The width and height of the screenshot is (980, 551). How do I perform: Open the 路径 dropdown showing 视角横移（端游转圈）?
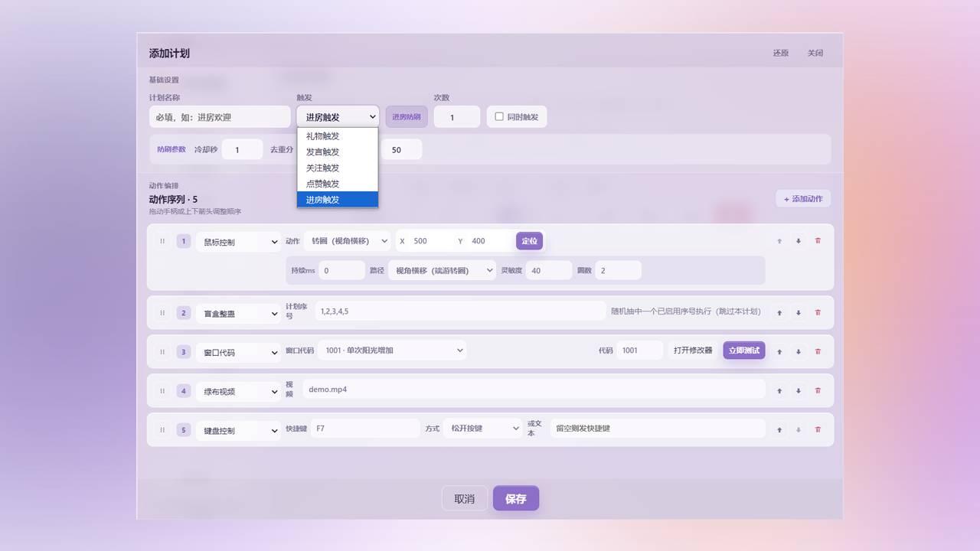442,270
